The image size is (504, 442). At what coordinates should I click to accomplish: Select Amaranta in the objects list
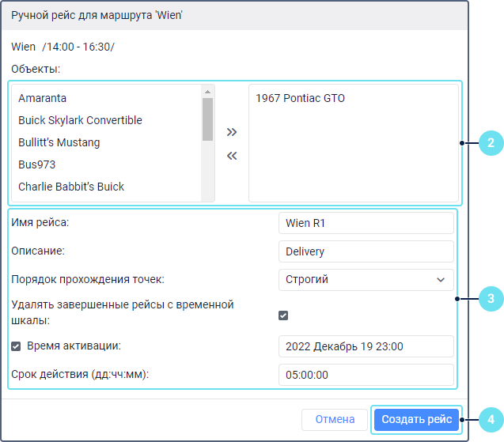(x=43, y=98)
